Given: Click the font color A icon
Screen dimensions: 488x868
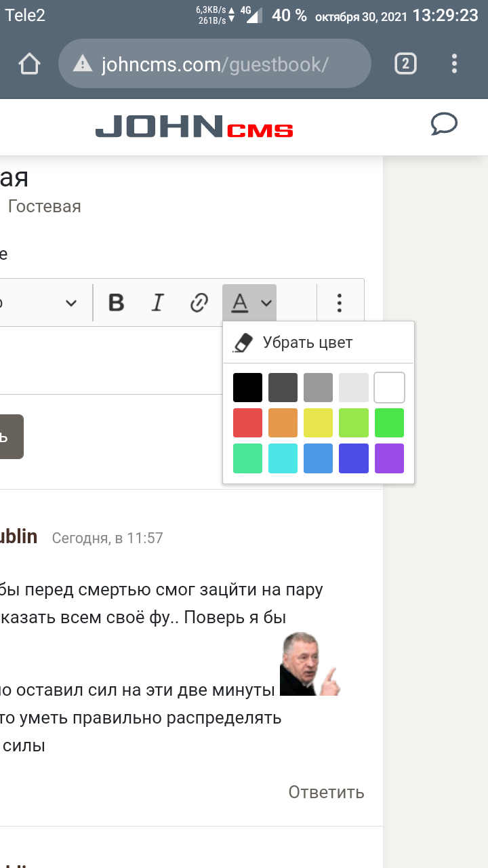Looking at the screenshot, I should (x=239, y=303).
